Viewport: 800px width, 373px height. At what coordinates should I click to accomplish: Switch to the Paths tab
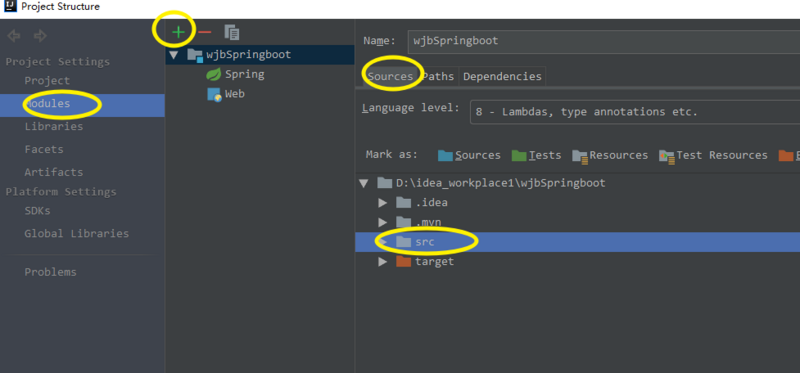click(438, 77)
